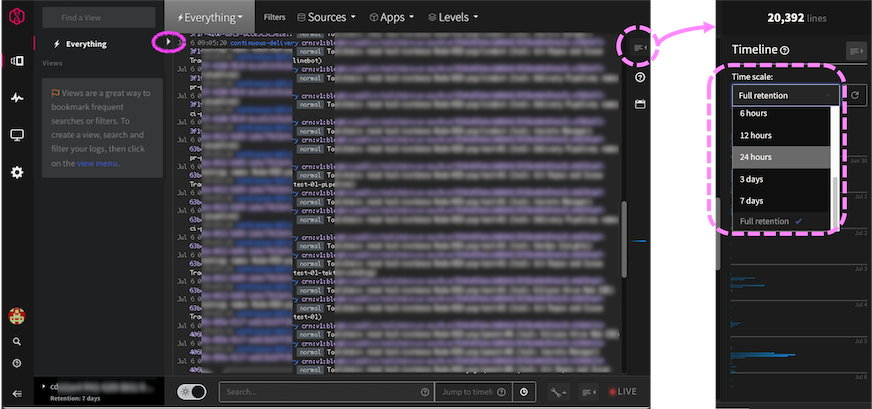Select 24 hours in the Time scale list
This screenshot has height=409, width=872.
tap(781, 157)
